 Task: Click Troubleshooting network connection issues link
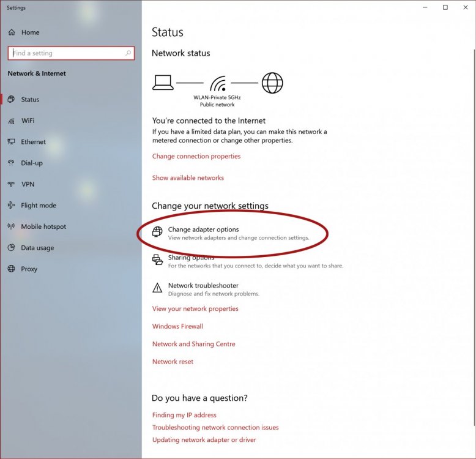coord(215,427)
